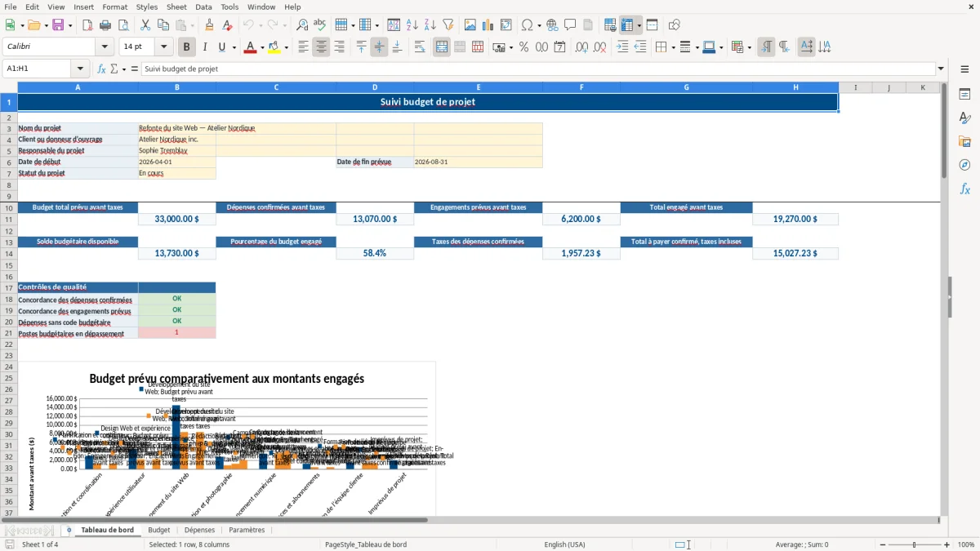This screenshot has width=980, height=551.
Task: Open the Conditional Formatting dropdown arrow
Action: [748, 47]
